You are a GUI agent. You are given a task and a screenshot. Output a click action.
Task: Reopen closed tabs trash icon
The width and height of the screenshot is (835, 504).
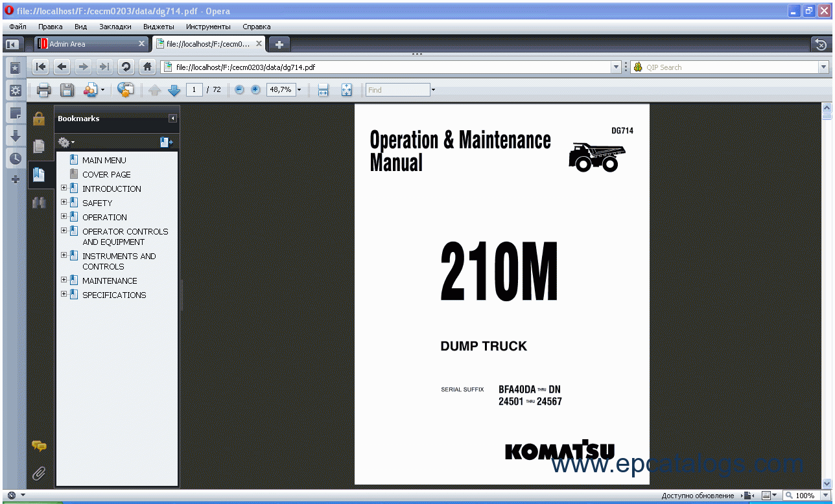(821, 44)
